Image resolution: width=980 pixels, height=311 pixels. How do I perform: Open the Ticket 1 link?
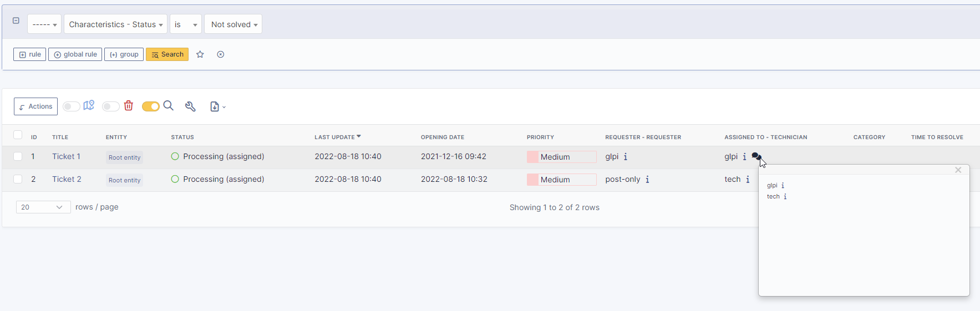(x=66, y=156)
